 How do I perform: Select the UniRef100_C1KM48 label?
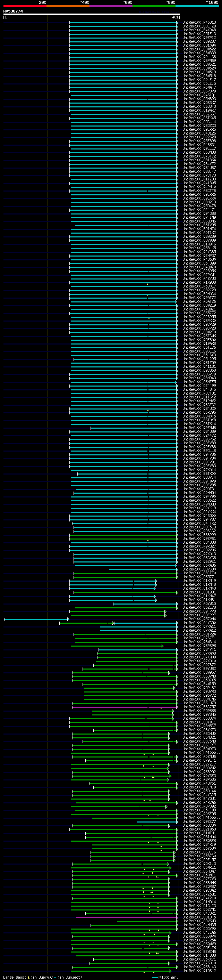point(199,585)
